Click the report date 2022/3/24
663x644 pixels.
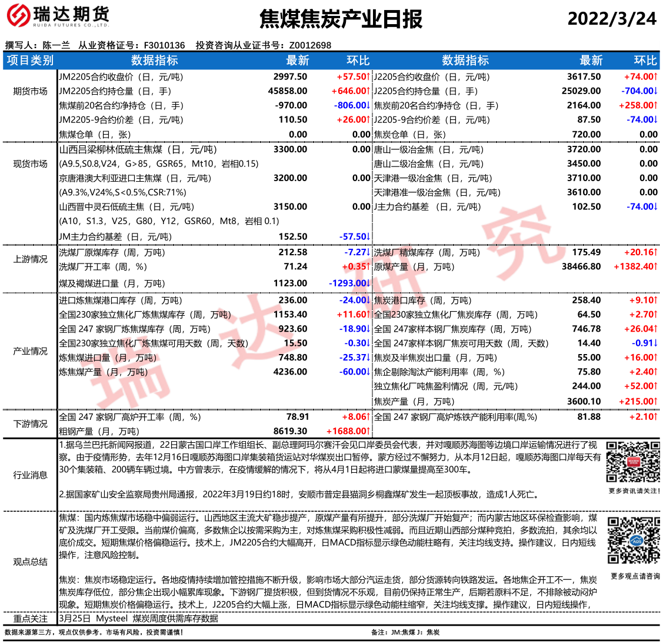612,18
